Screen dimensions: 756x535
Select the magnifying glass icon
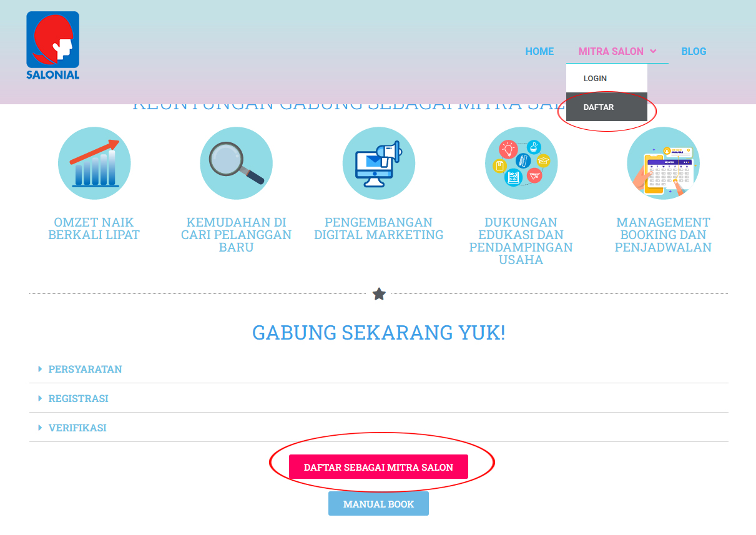click(236, 164)
